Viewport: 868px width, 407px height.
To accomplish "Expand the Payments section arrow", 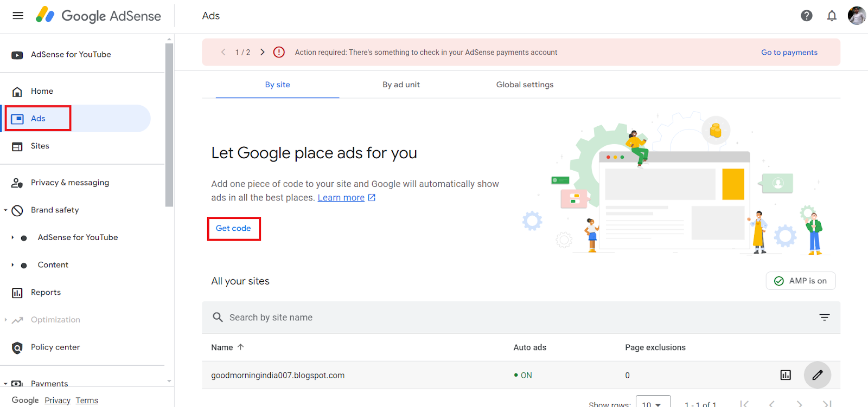I will tap(5, 384).
